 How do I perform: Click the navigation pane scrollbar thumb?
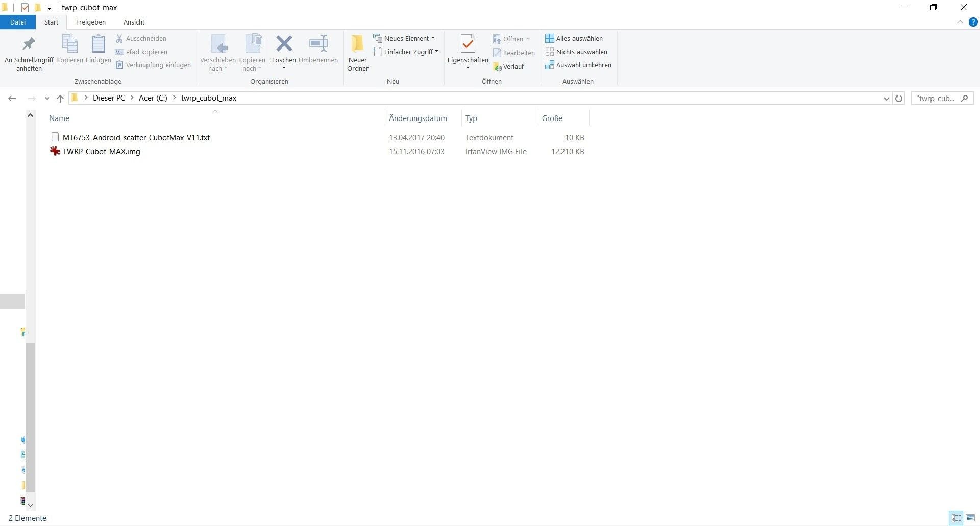30,417
